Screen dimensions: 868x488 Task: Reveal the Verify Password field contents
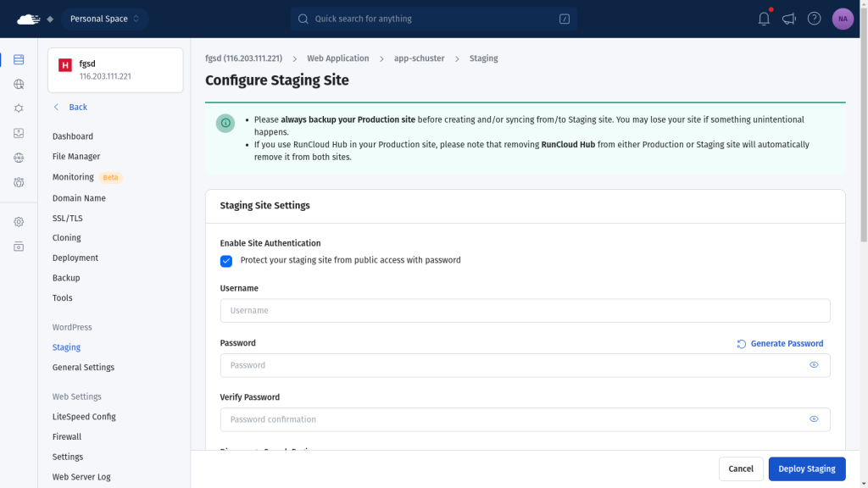coord(814,419)
